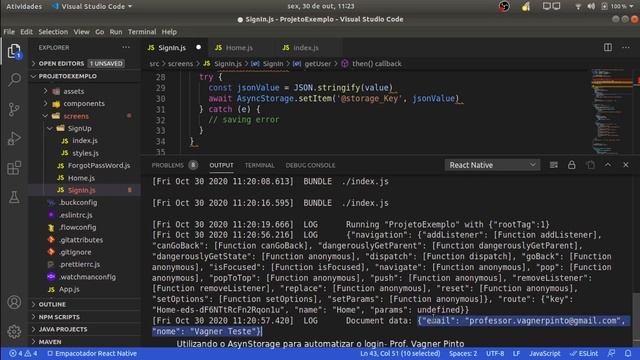This screenshot has height=360, width=640.
Task: Change indentation via Spaces: 2
Action: click(x=463, y=353)
